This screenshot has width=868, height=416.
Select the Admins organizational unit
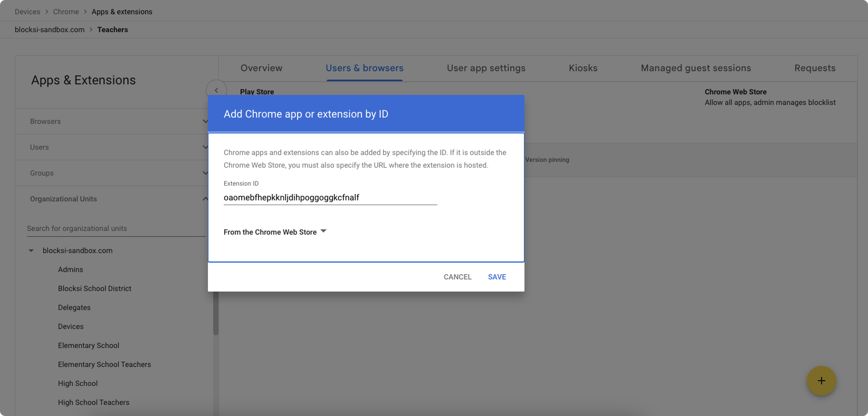pos(71,269)
